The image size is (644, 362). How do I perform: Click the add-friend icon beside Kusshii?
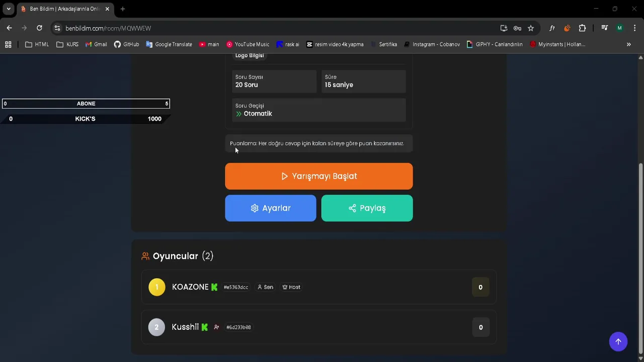click(x=216, y=327)
